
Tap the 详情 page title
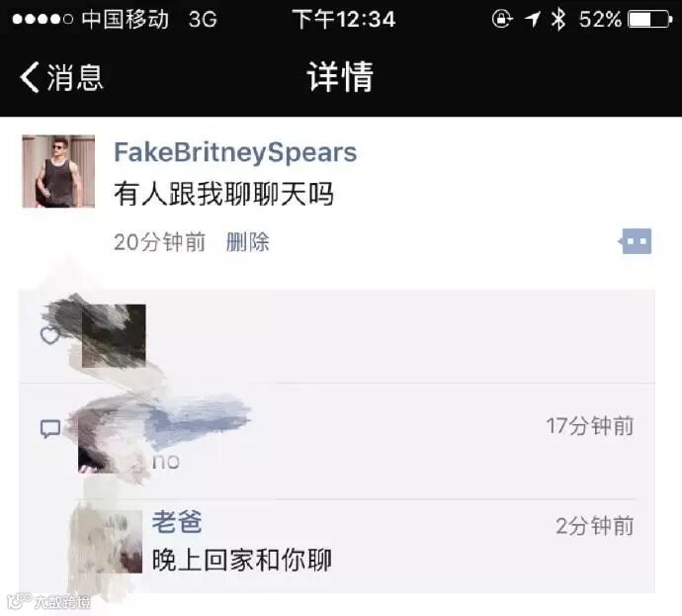click(341, 76)
